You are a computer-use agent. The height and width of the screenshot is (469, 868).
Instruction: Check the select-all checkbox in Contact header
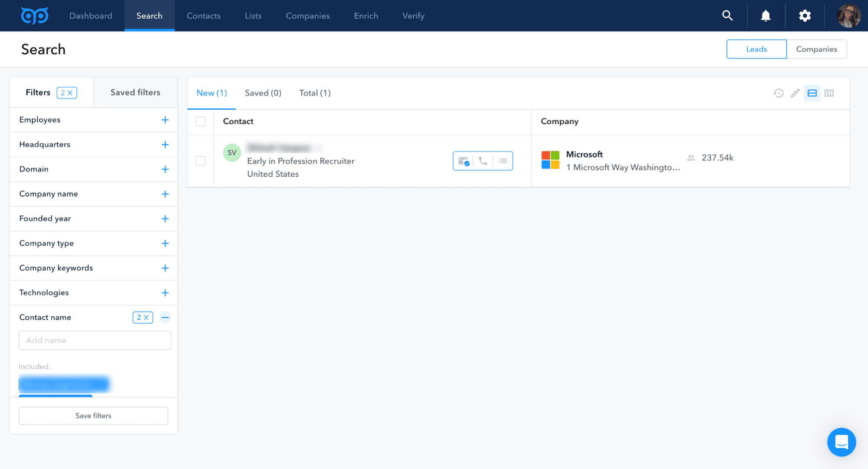coord(201,121)
